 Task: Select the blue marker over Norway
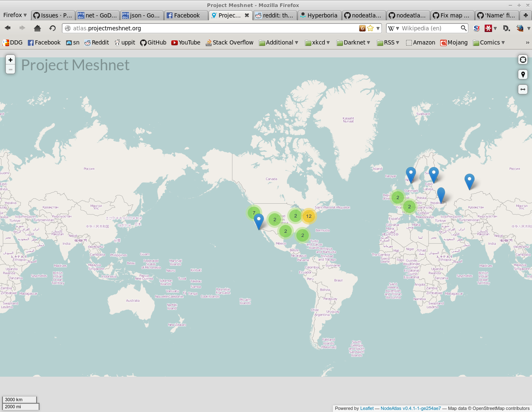pos(411,175)
